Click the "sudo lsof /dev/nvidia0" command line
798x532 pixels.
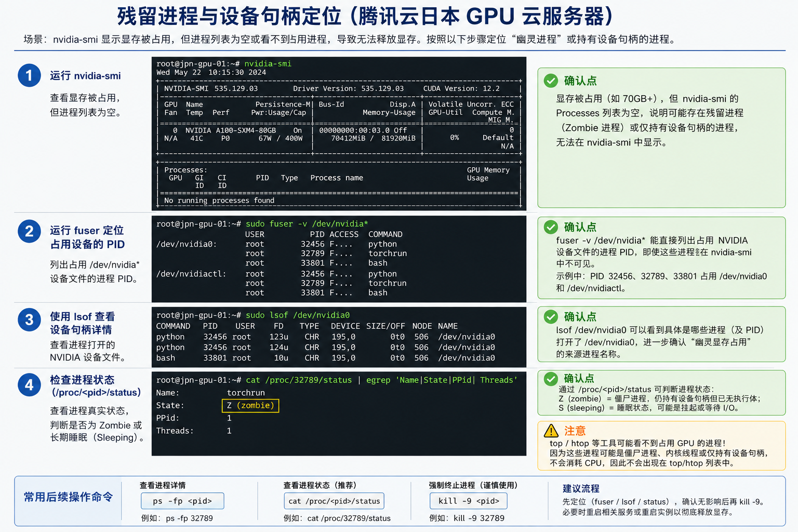pos(298,315)
